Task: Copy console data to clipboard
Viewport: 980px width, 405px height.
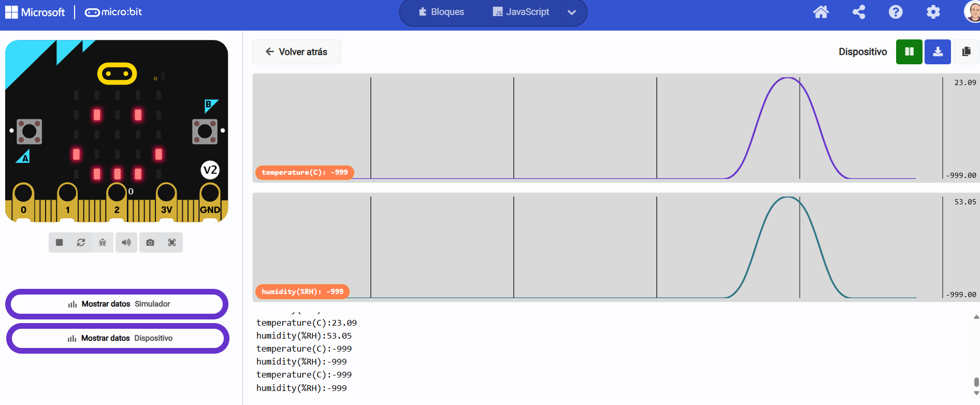Action: click(x=966, y=52)
